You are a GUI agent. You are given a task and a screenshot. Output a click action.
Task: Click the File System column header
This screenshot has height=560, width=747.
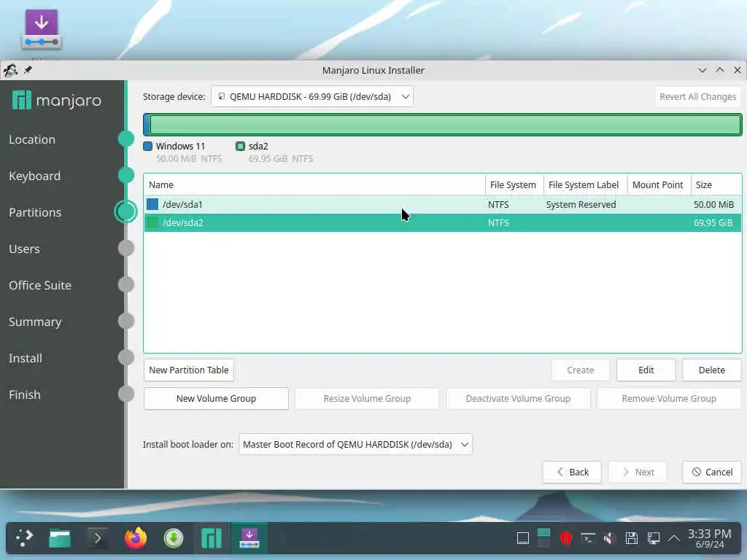(514, 184)
